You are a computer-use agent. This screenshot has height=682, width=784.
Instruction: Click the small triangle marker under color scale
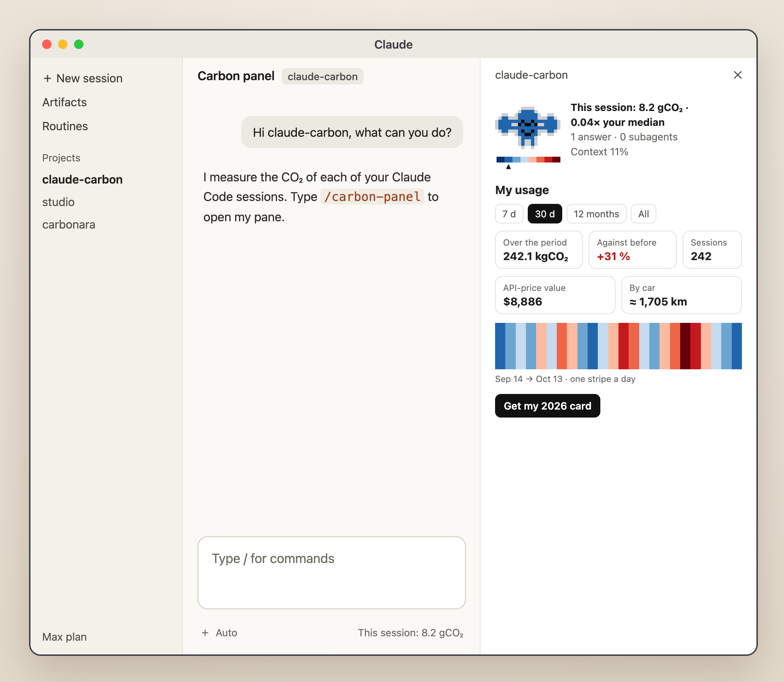click(508, 167)
